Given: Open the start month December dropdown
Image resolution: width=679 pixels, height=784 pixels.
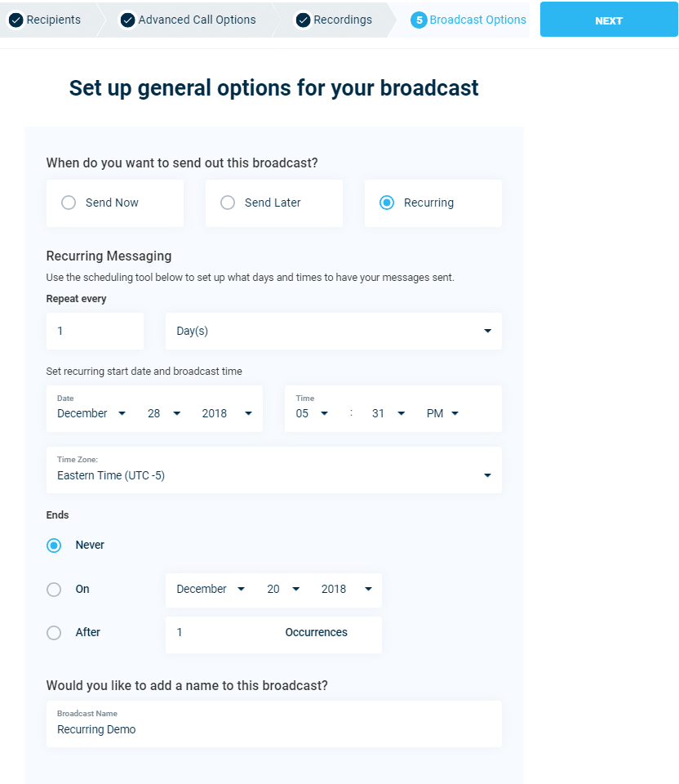Looking at the screenshot, I should [91, 413].
